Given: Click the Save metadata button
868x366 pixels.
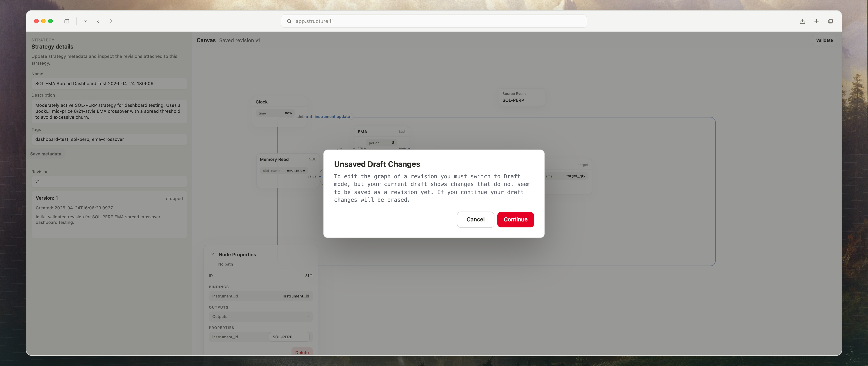Looking at the screenshot, I should tap(46, 154).
